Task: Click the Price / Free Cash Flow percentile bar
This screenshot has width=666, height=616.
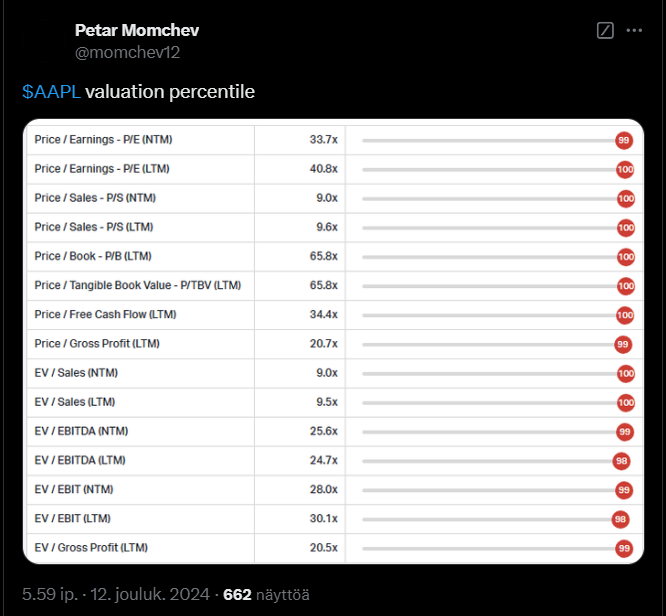Action: point(488,315)
